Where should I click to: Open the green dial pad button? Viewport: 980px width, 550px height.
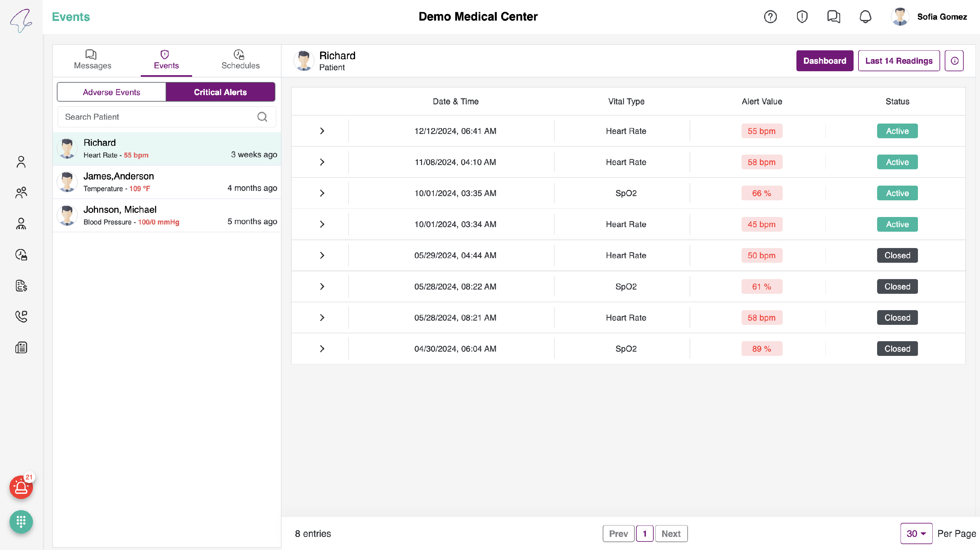point(21,522)
